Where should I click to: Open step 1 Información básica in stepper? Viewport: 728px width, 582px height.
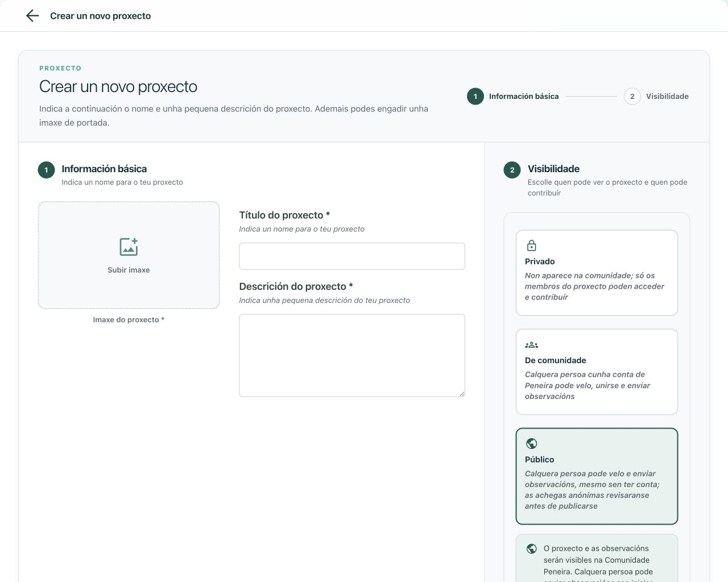(x=513, y=97)
